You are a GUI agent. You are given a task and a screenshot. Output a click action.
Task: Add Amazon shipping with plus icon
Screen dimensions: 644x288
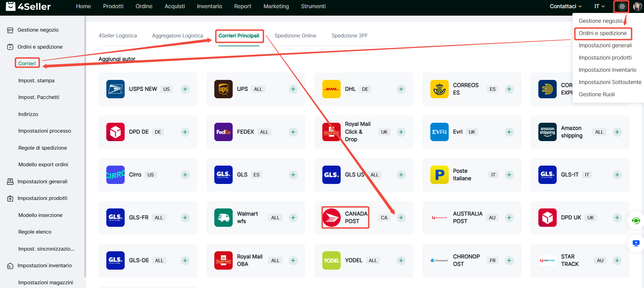pos(617,132)
